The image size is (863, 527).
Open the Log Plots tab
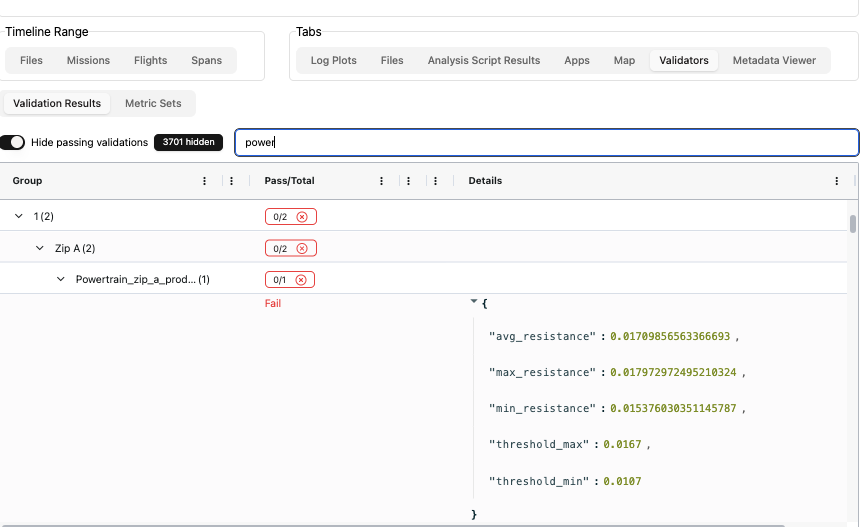pyautogui.click(x=334, y=61)
